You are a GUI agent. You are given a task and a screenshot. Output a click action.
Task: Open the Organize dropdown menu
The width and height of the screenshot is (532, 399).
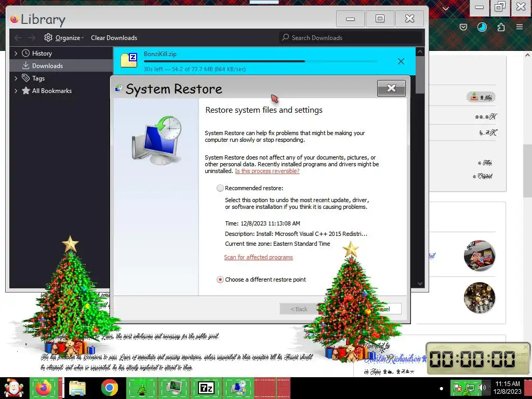pyautogui.click(x=68, y=37)
